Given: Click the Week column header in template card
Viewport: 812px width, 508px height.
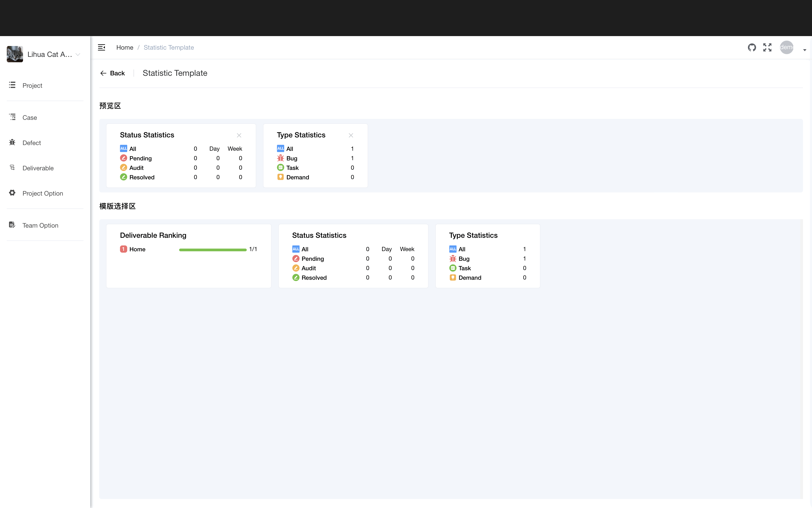Looking at the screenshot, I should [x=407, y=249].
